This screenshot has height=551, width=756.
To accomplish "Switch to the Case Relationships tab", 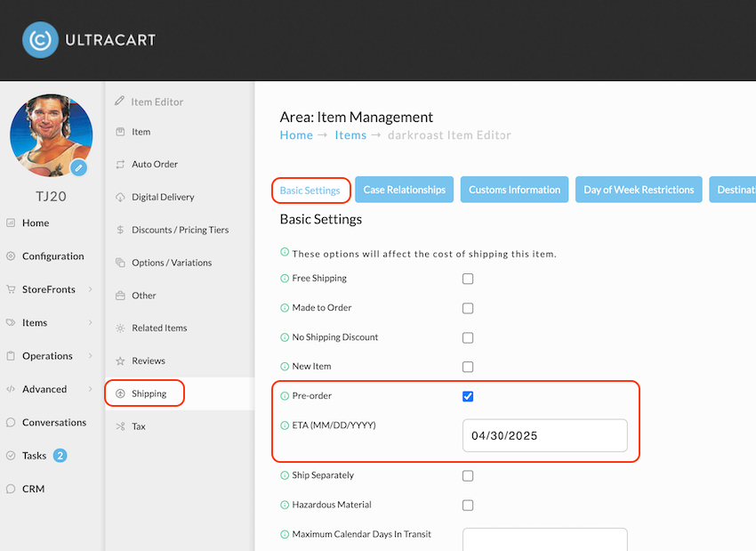I will [x=404, y=190].
